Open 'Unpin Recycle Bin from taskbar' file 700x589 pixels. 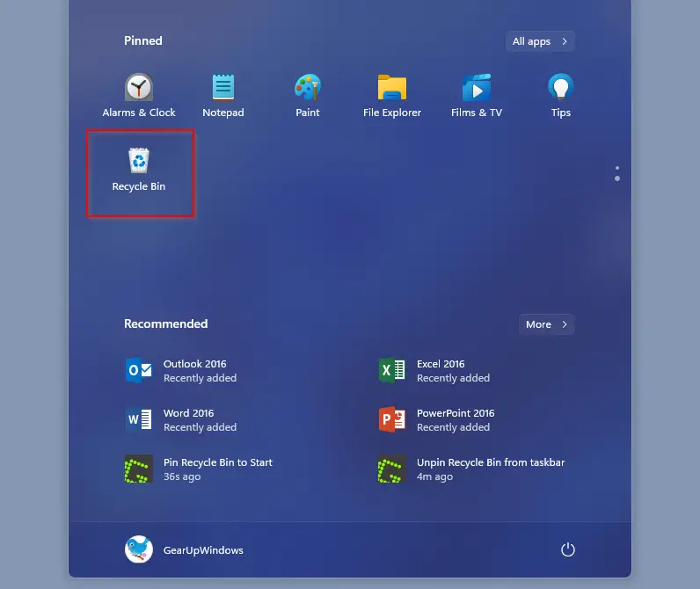click(471, 469)
